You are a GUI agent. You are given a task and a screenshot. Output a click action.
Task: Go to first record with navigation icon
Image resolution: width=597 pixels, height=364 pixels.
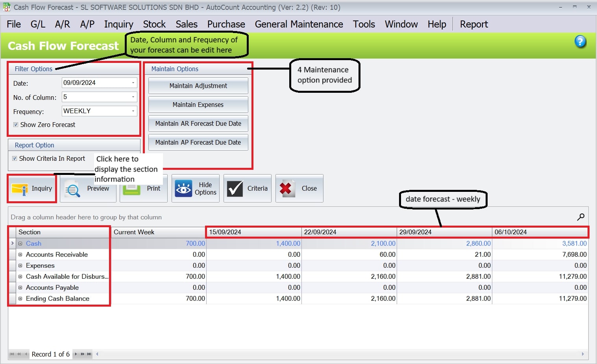point(12,354)
